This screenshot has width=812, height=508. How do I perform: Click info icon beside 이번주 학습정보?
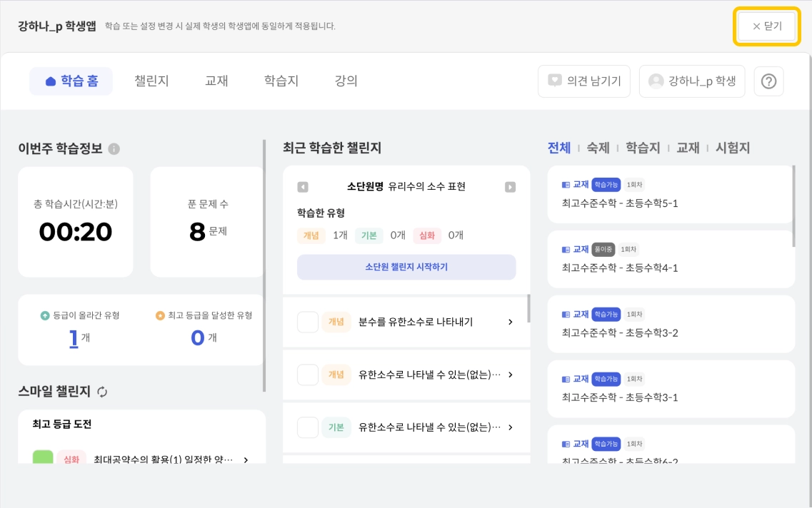(x=114, y=149)
